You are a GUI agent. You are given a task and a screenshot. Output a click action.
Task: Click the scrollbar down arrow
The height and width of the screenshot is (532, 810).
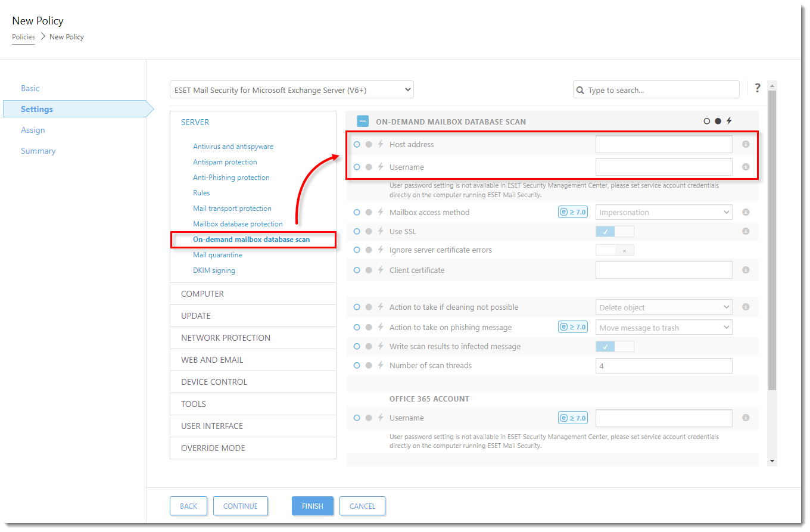tap(772, 461)
